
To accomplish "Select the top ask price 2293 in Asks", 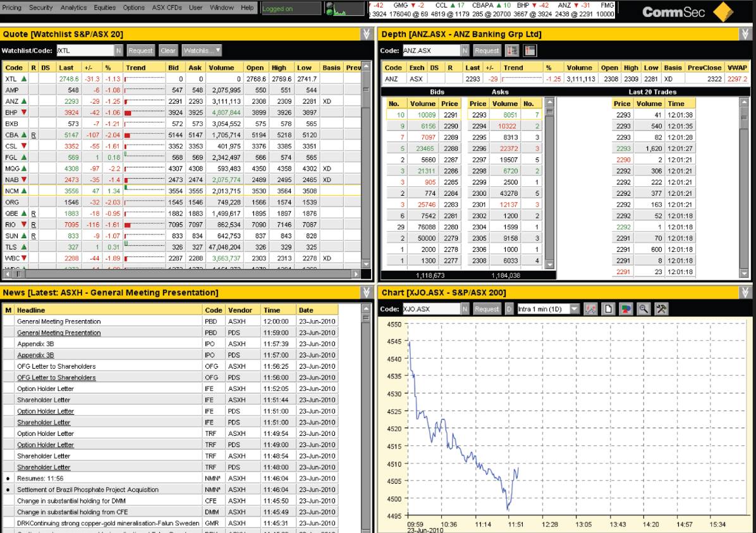I will [479, 115].
